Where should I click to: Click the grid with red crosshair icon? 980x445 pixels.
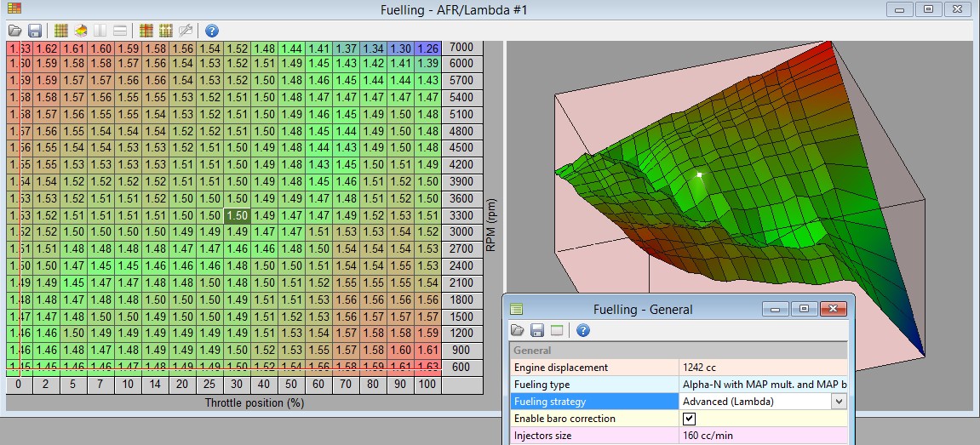pos(146,31)
